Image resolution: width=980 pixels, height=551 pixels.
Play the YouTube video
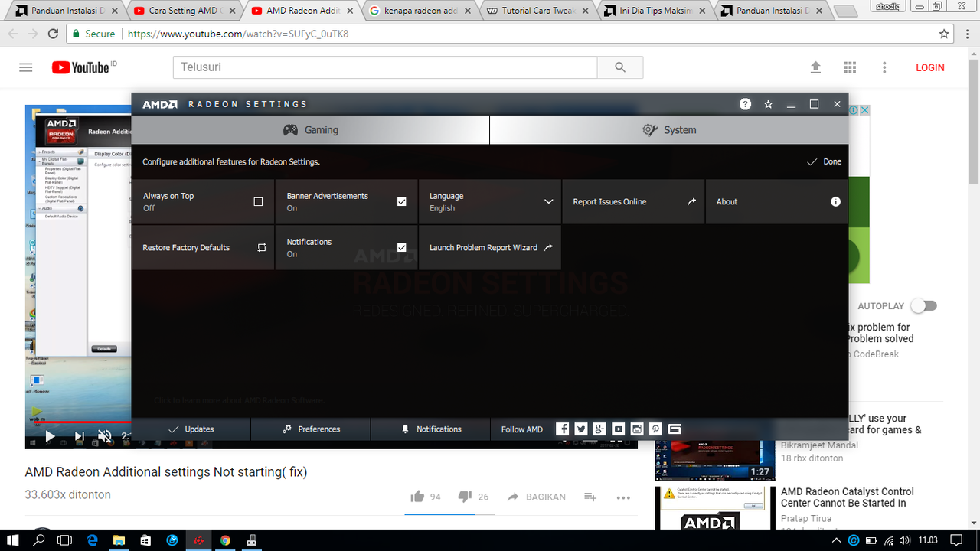click(x=50, y=436)
